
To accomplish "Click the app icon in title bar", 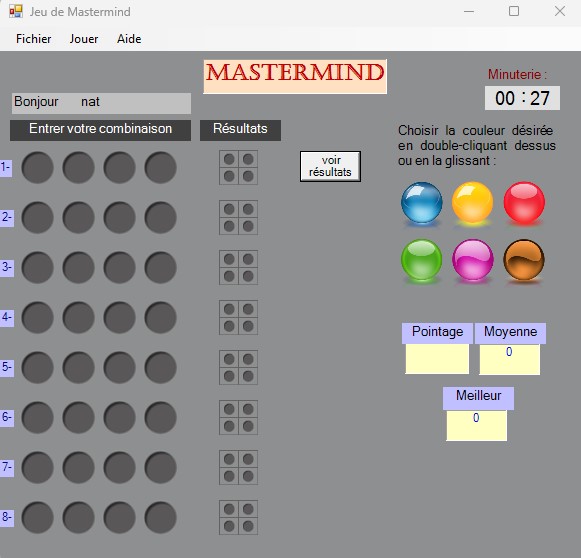I will point(16,11).
